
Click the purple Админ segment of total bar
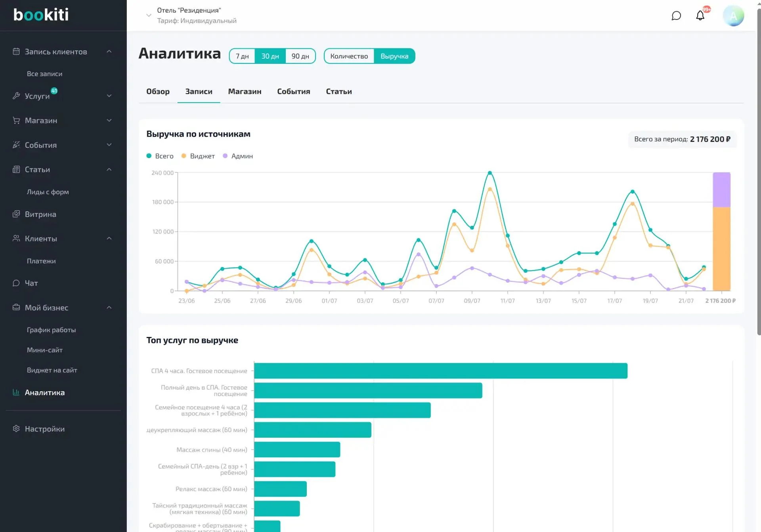[721, 190]
